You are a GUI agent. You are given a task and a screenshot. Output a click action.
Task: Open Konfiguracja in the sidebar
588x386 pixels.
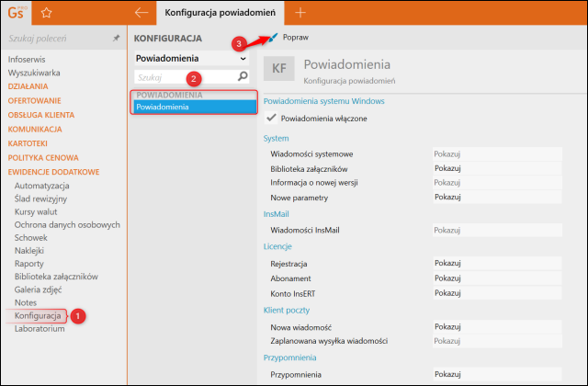tap(38, 316)
